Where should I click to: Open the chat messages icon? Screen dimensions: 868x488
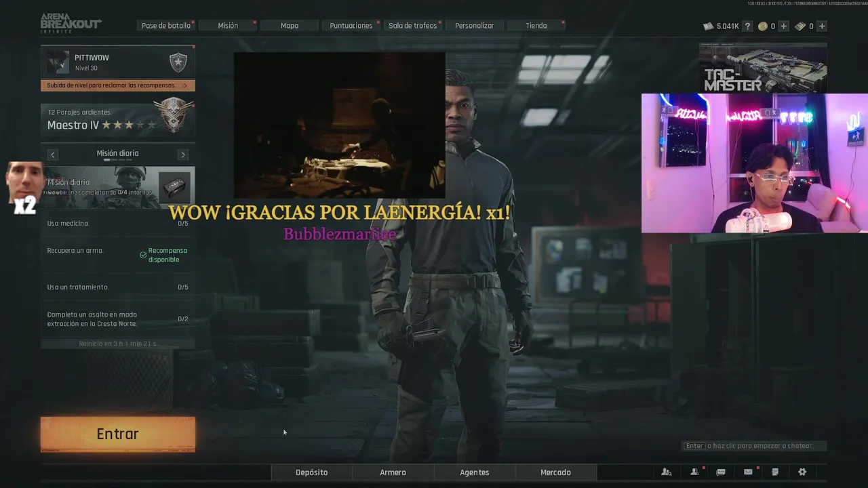pos(721,472)
